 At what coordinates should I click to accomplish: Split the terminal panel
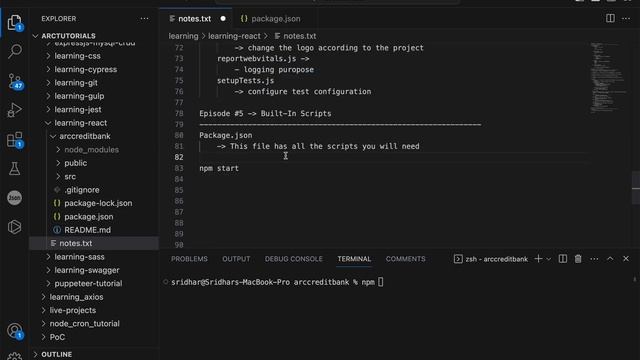pos(563,259)
